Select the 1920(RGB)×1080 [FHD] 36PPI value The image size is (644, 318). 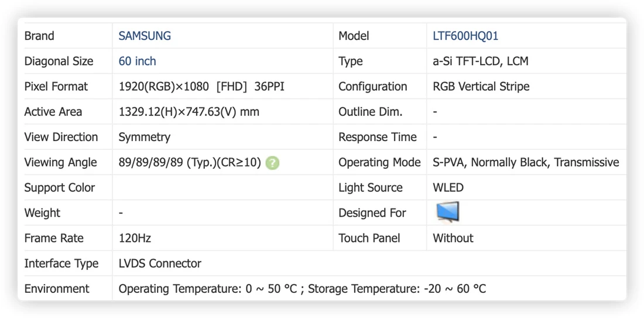tap(201, 87)
